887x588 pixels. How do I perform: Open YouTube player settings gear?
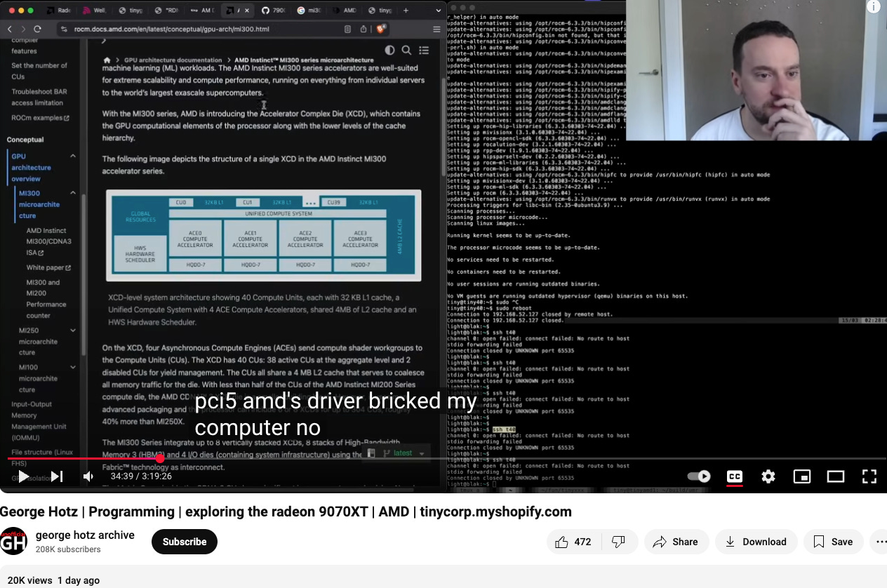point(768,476)
